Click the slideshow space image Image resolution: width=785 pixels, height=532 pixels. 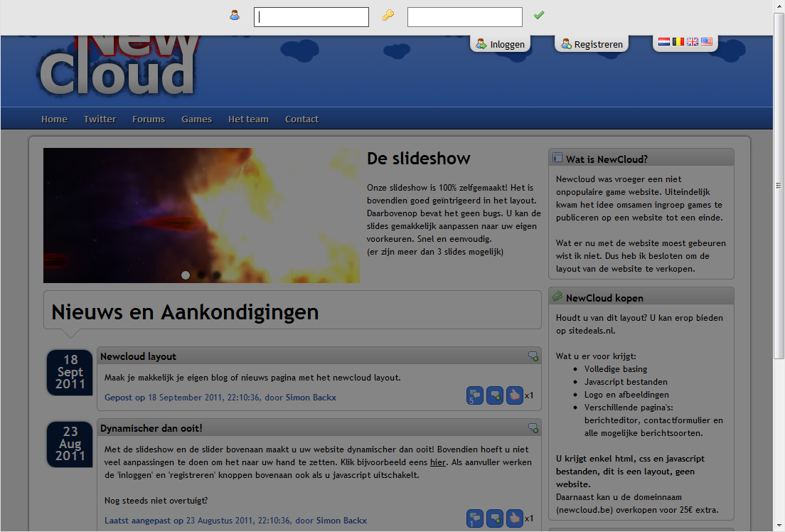pos(201,216)
